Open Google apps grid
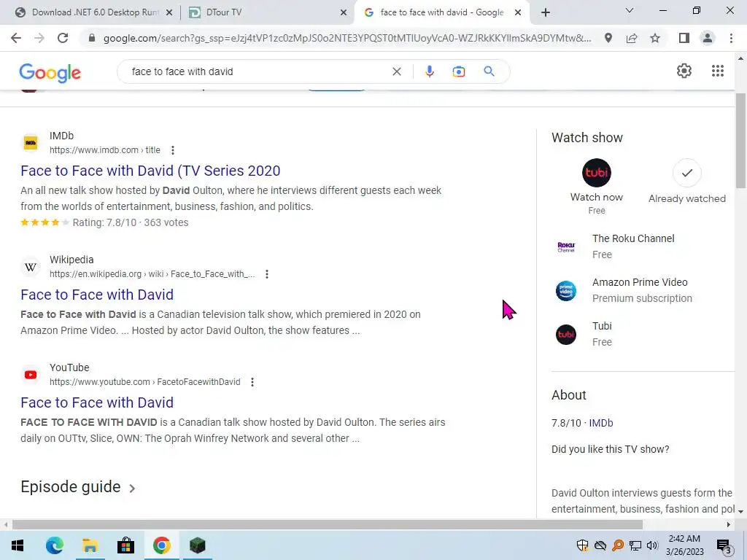Image resolution: width=747 pixels, height=560 pixels. [718, 71]
